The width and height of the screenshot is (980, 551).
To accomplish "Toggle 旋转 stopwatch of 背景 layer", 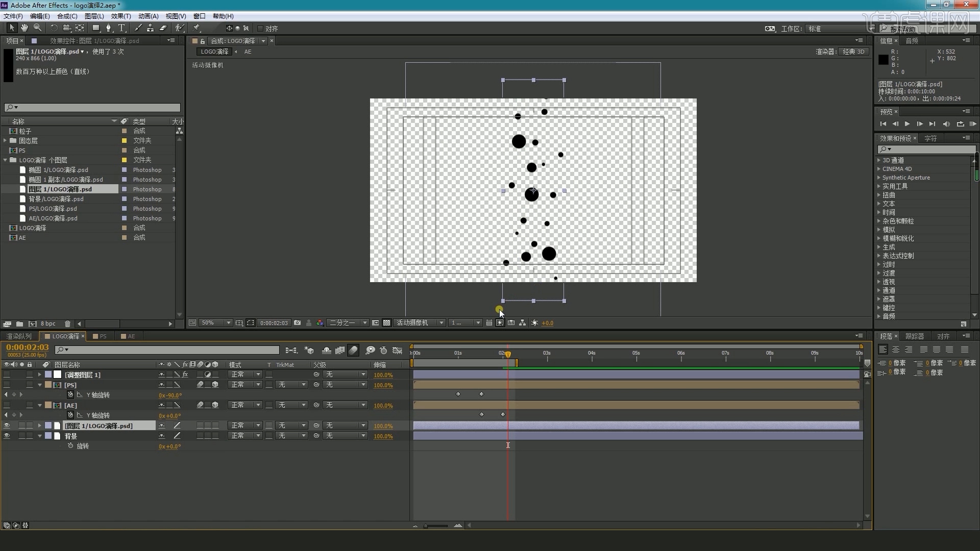I will (x=70, y=446).
